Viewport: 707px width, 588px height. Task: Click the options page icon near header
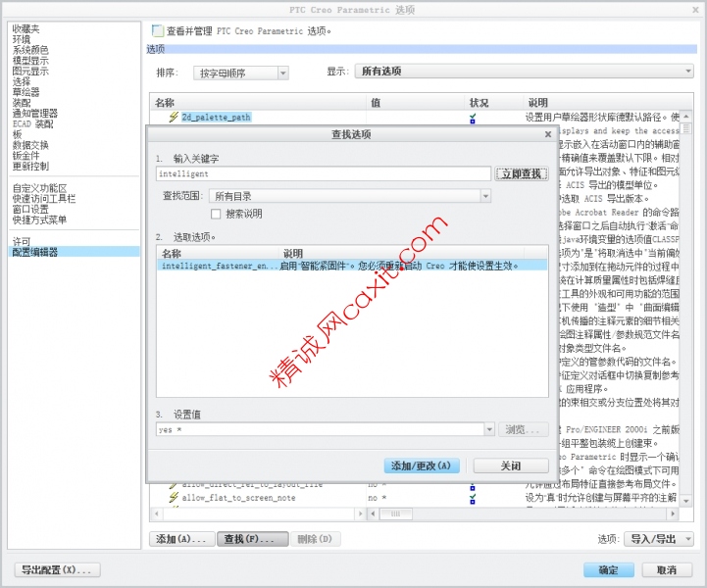click(x=157, y=30)
